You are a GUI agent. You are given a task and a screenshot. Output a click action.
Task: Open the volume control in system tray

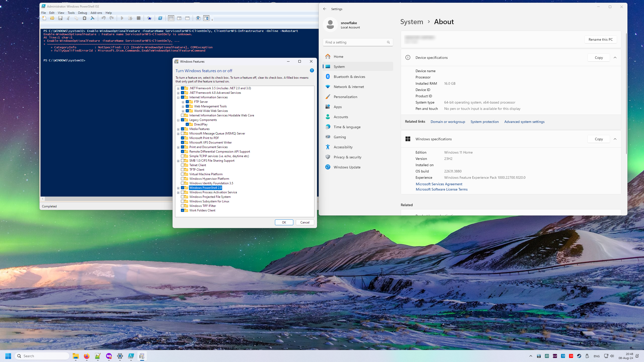(612, 356)
